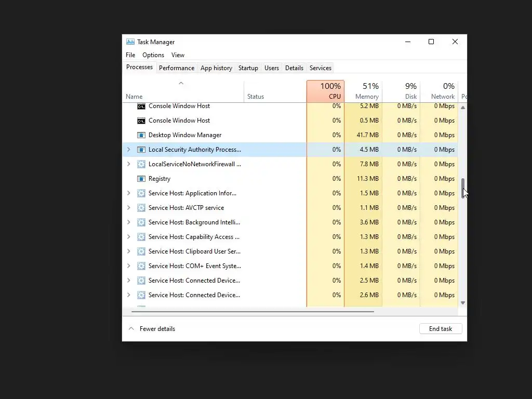Screen dimensions: 532x399
Task: Click the gear icon of the 2.5 MB Connected Device row
Action: pyautogui.click(x=141, y=281)
